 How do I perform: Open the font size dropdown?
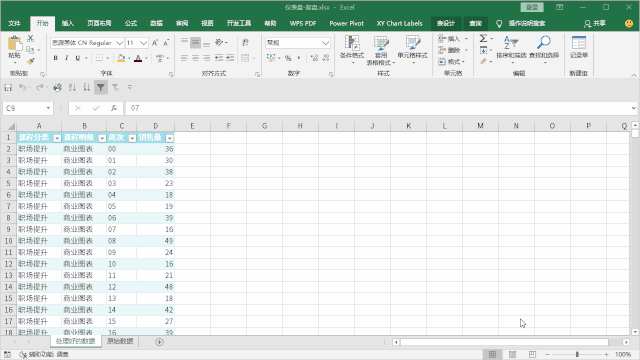pyautogui.click(x=143, y=43)
